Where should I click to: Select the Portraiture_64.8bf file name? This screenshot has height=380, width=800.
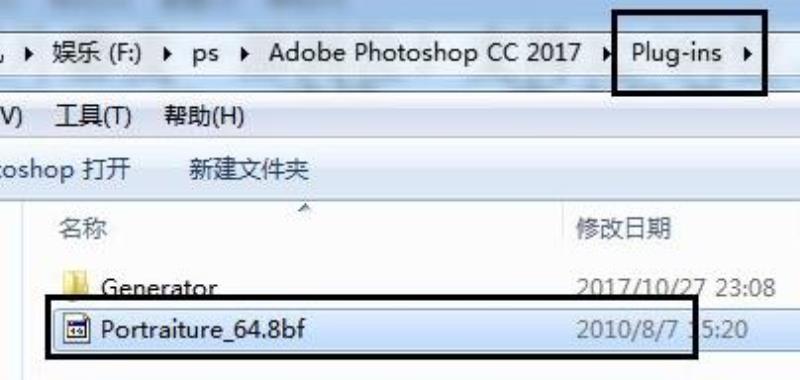[x=203, y=328]
